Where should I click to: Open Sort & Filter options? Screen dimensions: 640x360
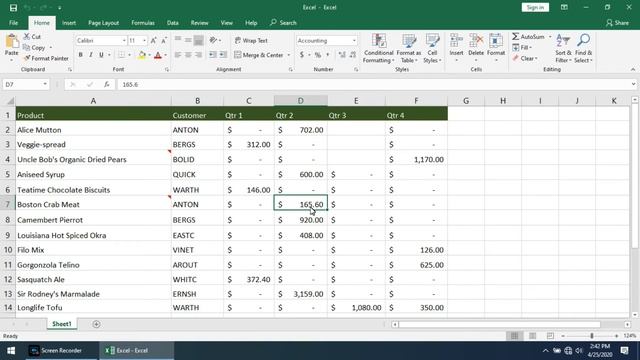point(563,49)
